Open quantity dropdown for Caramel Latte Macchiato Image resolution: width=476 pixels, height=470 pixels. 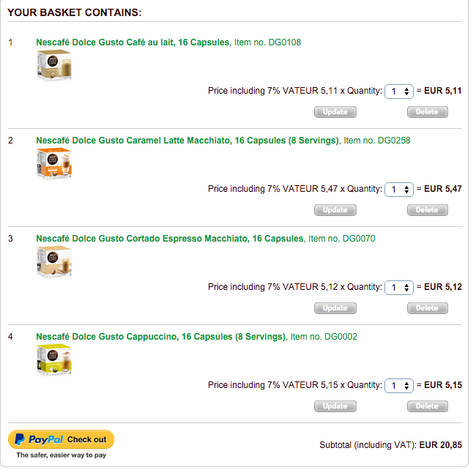click(x=400, y=189)
